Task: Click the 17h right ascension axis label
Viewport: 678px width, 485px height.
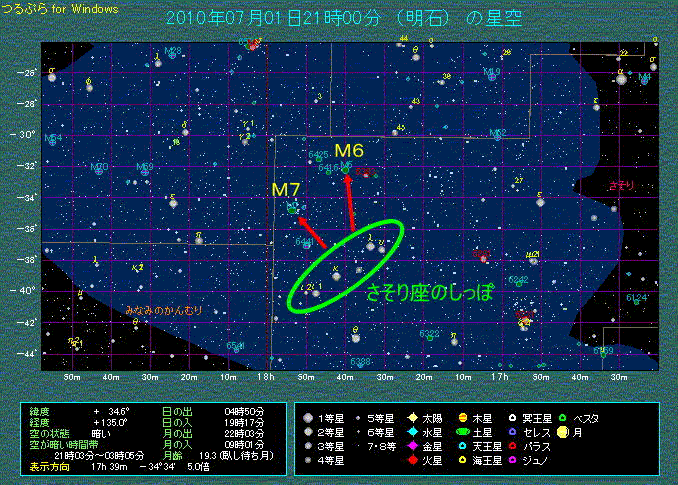Action: (x=500, y=377)
